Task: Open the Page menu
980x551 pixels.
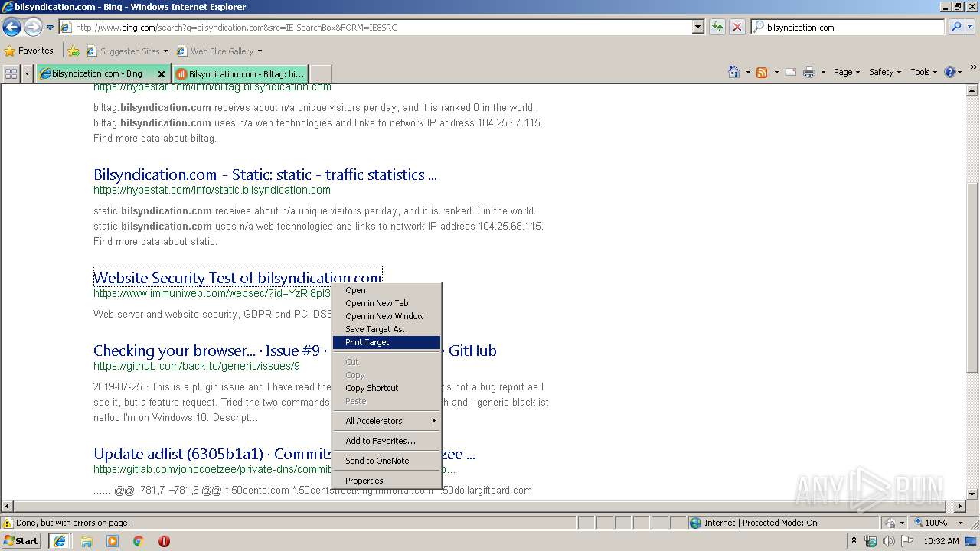Action: 846,72
